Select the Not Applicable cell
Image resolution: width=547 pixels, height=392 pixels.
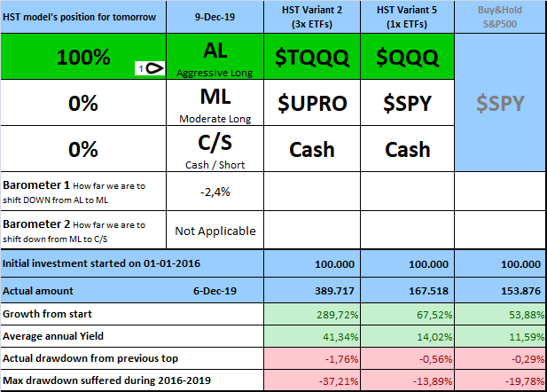(215, 231)
